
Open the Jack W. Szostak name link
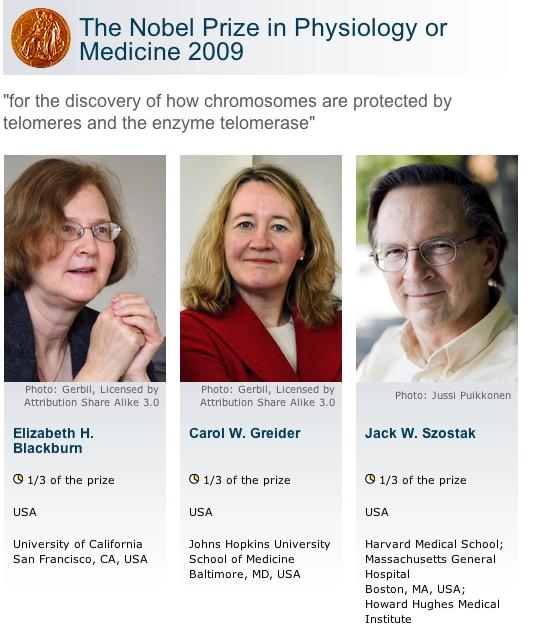pos(420,433)
